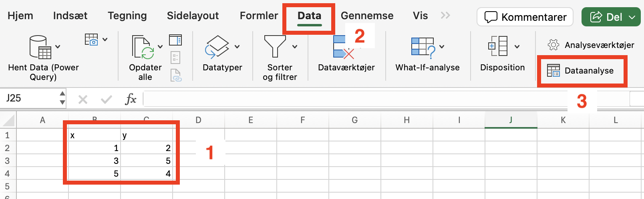
Task: Click the What-If-analyse icon
Action: click(423, 47)
